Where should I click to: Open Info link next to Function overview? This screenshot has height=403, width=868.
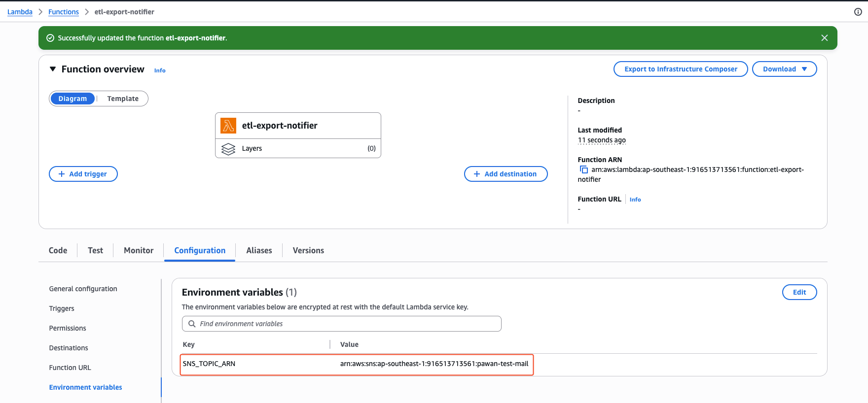(160, 70)
